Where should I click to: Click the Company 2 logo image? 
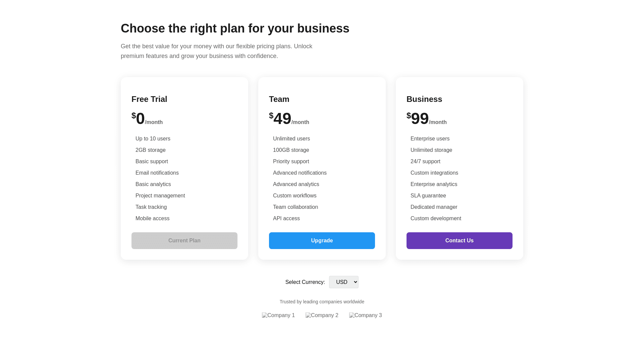322,315
